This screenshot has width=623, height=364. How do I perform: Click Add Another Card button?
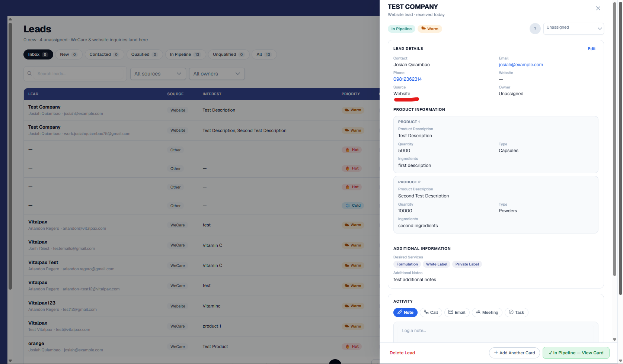coord(514,353)
